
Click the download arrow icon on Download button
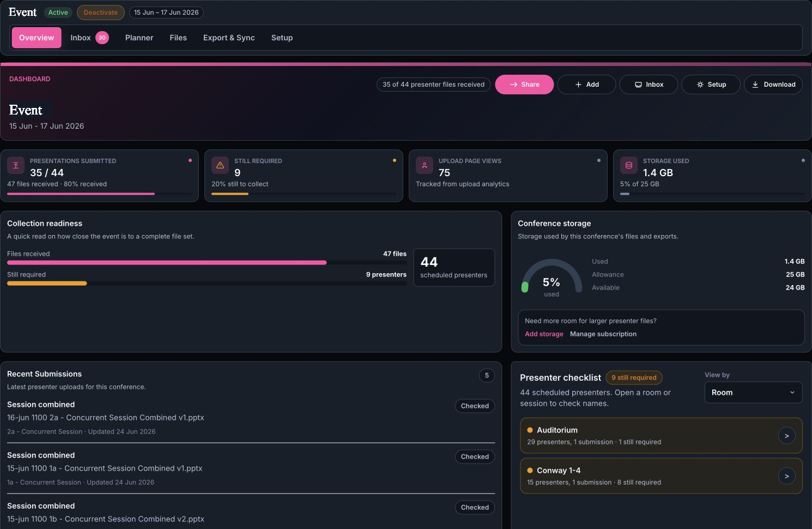coord(755,85)
